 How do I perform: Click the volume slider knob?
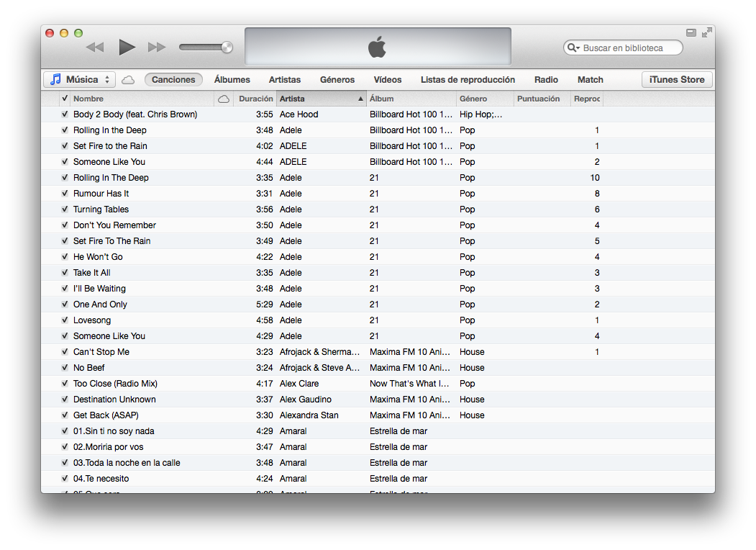tap(227, 48)
